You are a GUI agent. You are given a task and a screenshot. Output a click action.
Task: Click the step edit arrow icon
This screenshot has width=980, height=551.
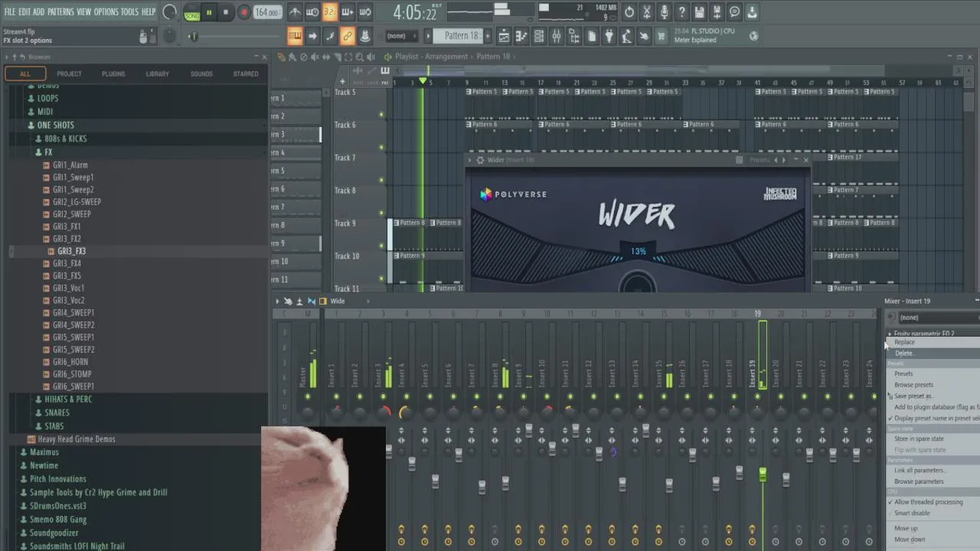click(312, 36)
